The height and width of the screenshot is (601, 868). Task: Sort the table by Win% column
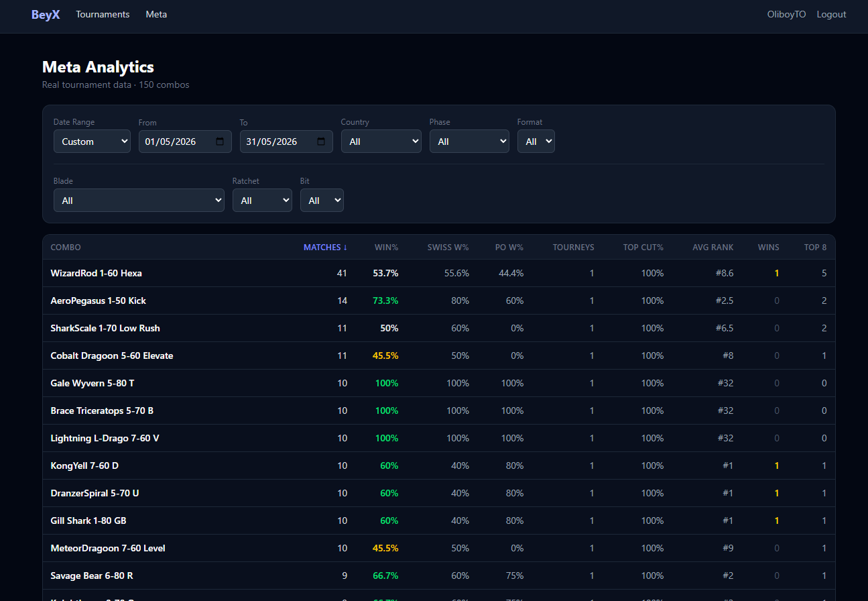(x=386, y=248)
